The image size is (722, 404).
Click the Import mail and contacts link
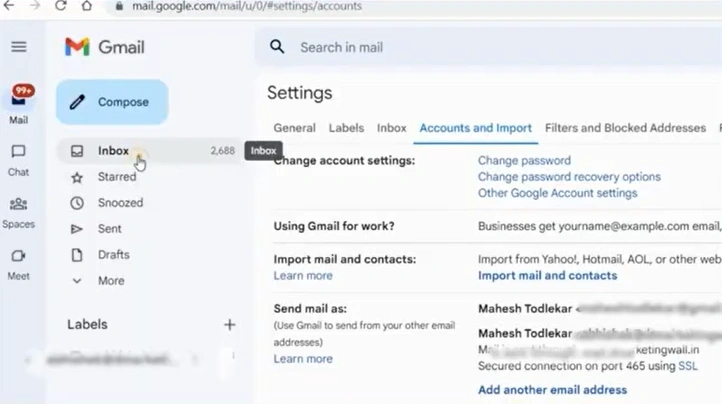(547, 275)
